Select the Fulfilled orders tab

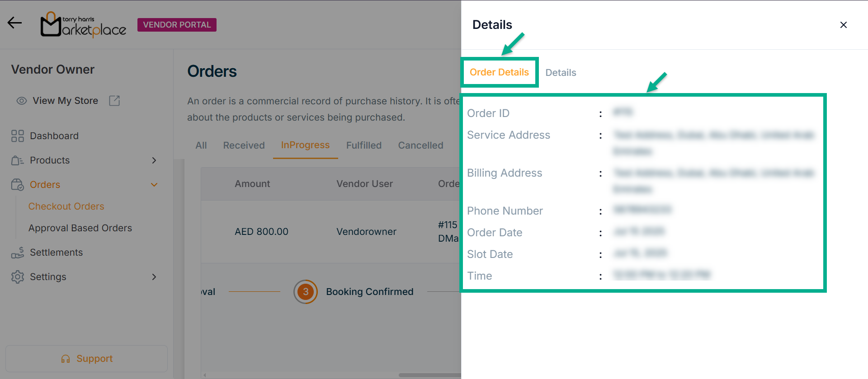click(363, 145)
